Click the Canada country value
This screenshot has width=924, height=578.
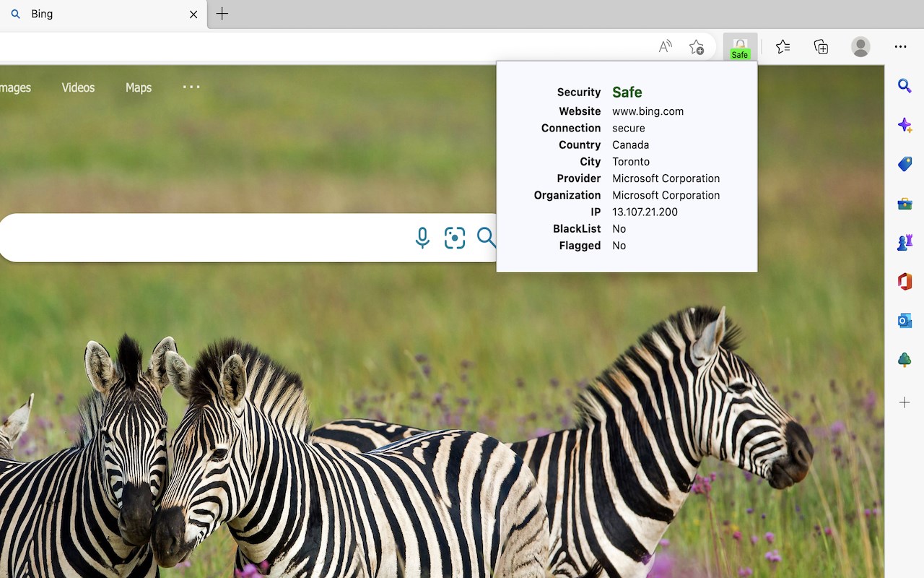[x=630, y=144]
